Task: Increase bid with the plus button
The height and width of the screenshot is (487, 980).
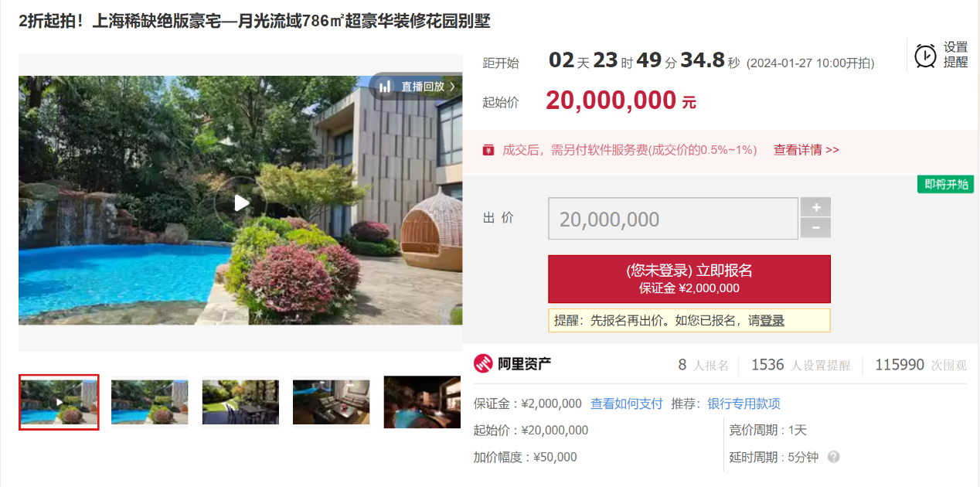Action: coord(816,207)
